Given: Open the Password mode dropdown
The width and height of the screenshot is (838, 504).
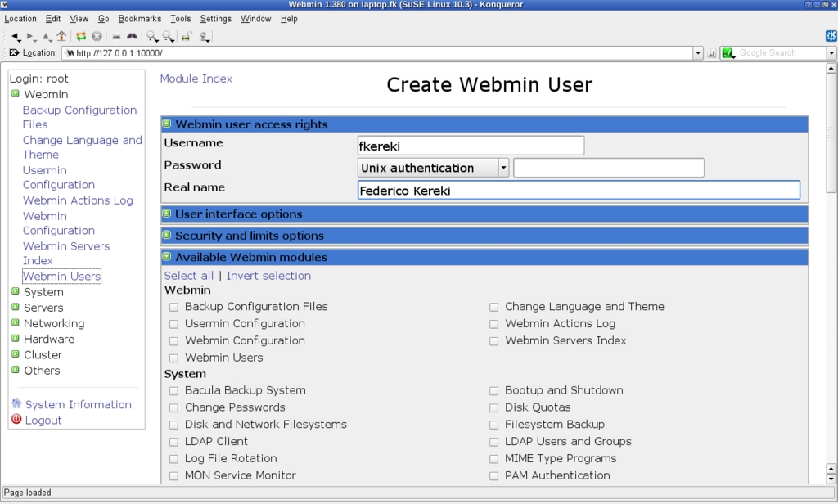Looking at the screenshot, I should tap(502, 167).
